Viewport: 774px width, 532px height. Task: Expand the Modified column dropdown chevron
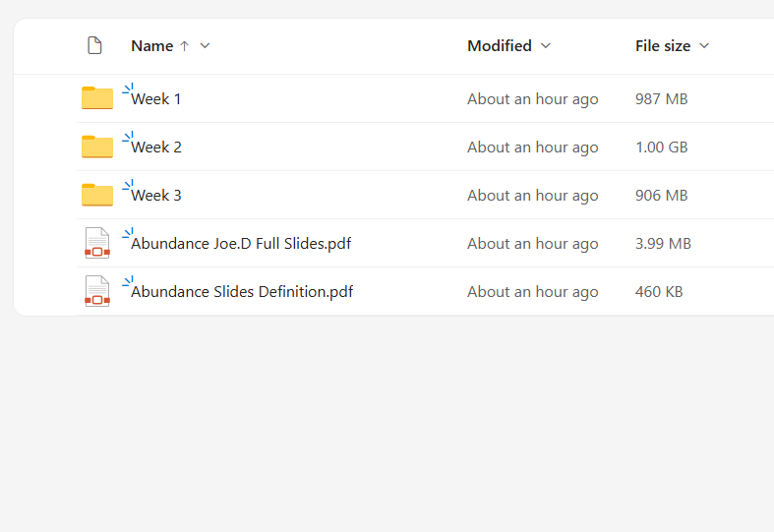pos(546,46)
